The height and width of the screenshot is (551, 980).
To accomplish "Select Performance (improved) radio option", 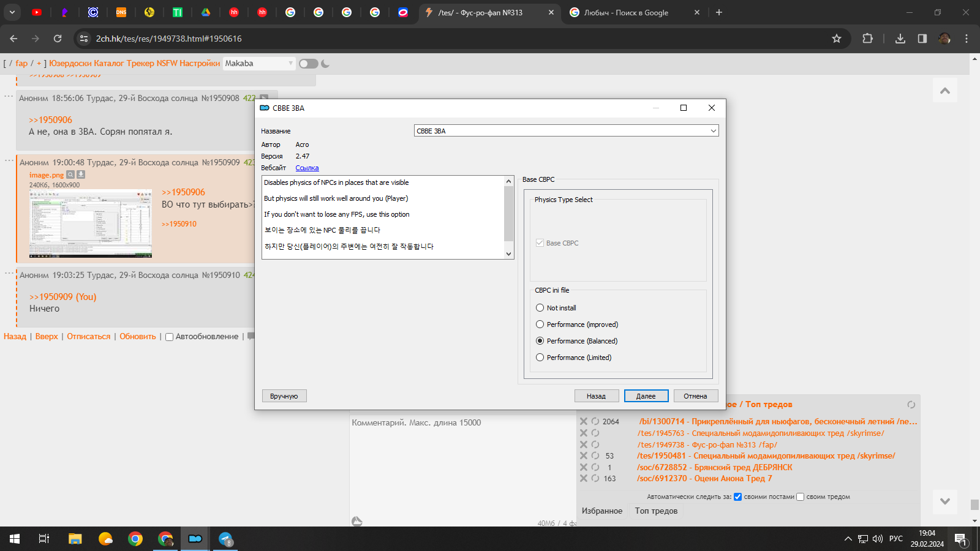I will tap(540, 324).
